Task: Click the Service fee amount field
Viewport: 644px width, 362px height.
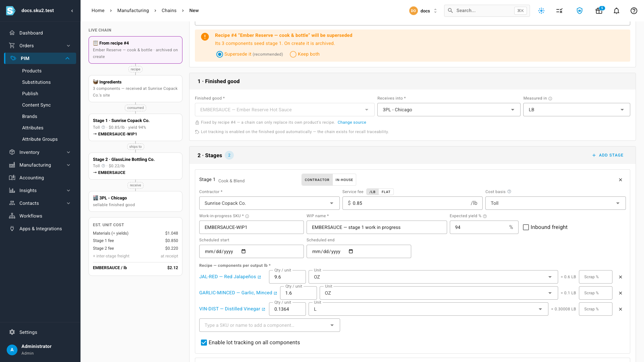Action: 412,203
